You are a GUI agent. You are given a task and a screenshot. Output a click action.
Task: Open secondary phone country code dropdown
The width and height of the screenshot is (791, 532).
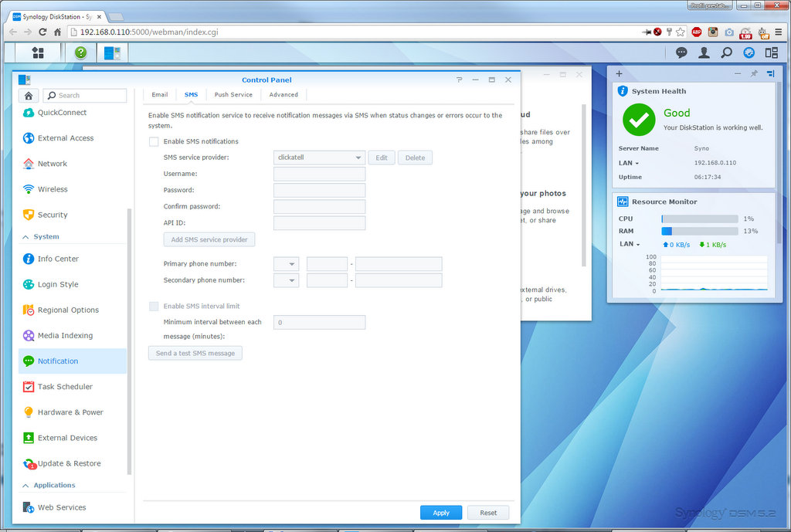pyautogui.click(x=286, y=280)
